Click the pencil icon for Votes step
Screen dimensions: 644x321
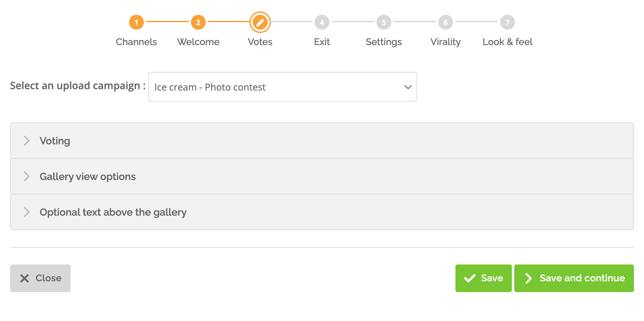260,23
